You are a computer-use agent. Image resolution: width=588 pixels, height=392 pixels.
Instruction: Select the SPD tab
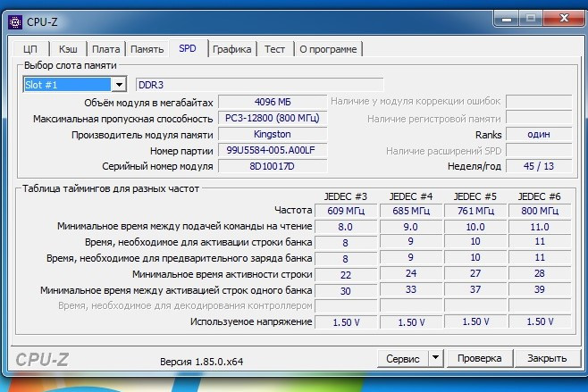(x=188, y=48)
